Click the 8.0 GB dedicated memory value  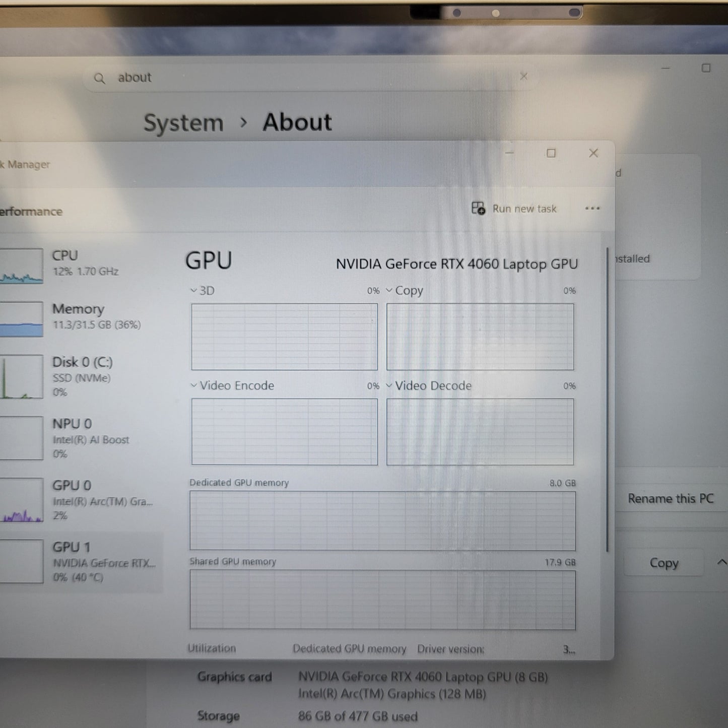point(562,483)
